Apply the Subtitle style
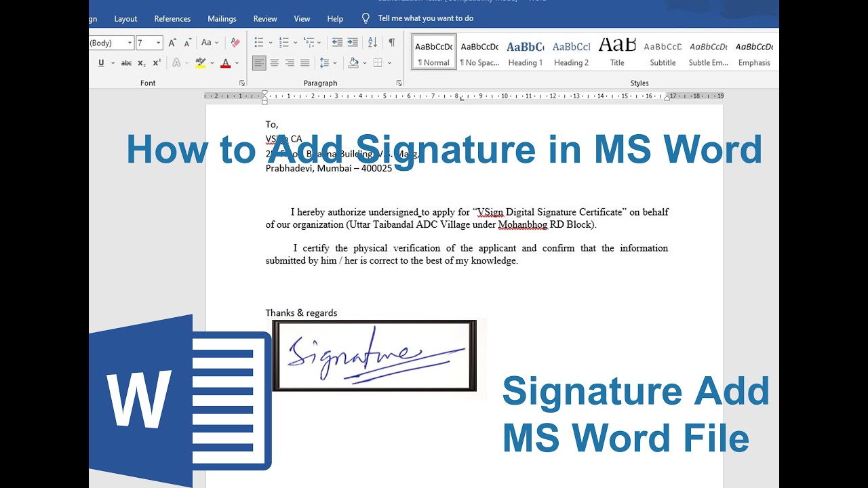Screen dimensions: 868x488 click(663, 52)
